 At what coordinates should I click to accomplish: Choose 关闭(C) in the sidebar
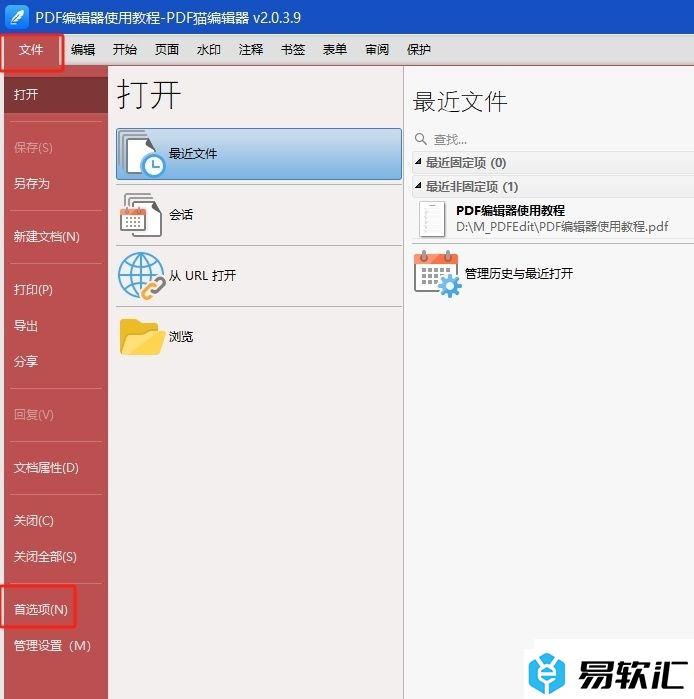pyautogui.click(x=34, y=521)
